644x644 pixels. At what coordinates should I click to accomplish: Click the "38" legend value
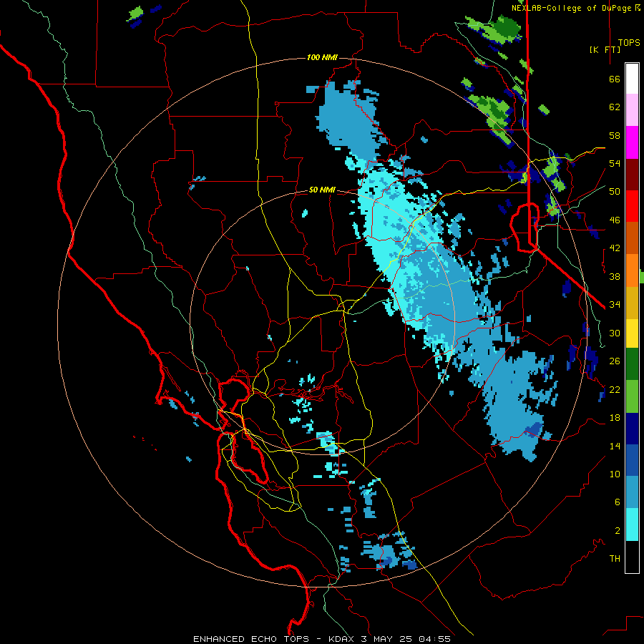(x=615, y=276)
